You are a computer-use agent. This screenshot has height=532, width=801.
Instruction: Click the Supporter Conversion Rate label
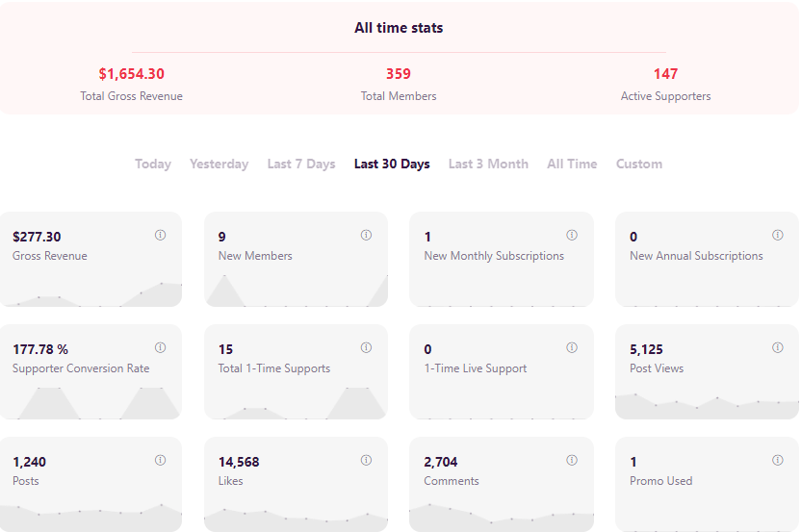click(x=81, y=368)
